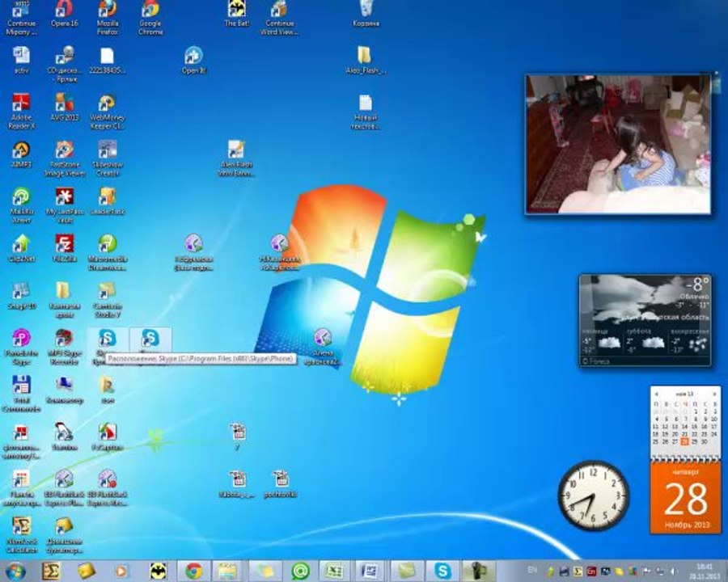Image resolution: width=728 pixels, height=582 pixels.
Task: Click the EN language indicator in tray
Action: pos(532,569)
